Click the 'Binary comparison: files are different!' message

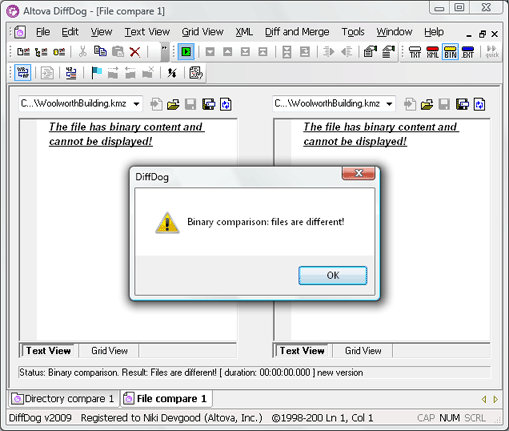(265, 222)
